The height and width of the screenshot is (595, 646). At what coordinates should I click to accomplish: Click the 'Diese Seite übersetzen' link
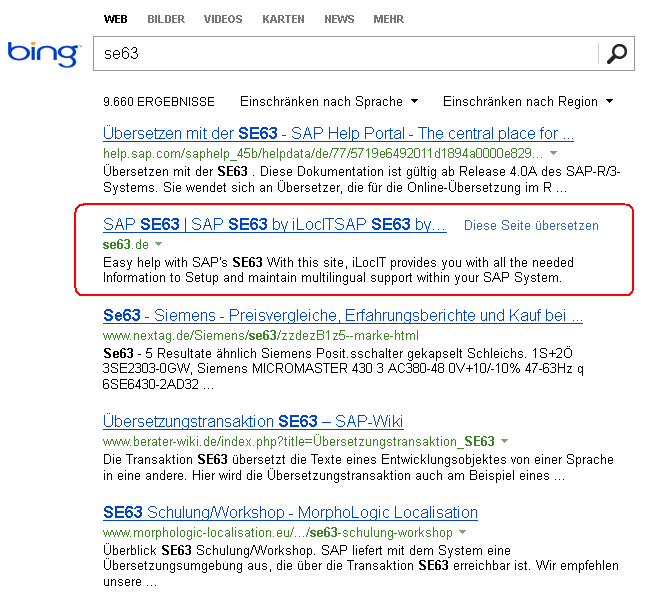pyautogui.click(x=531, y=226)
